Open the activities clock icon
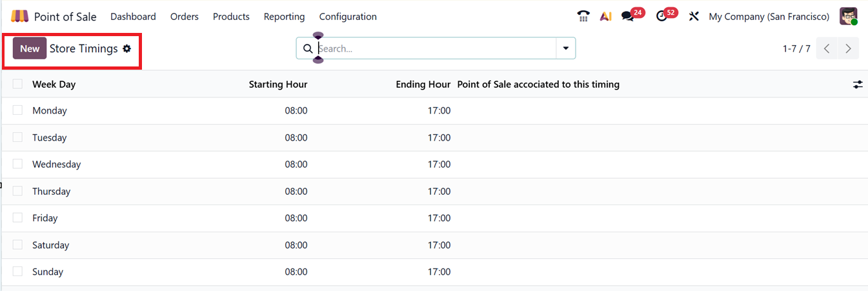The width and height of the screenshot is (868, 291). pyautogui.click(x=661, y=16)
